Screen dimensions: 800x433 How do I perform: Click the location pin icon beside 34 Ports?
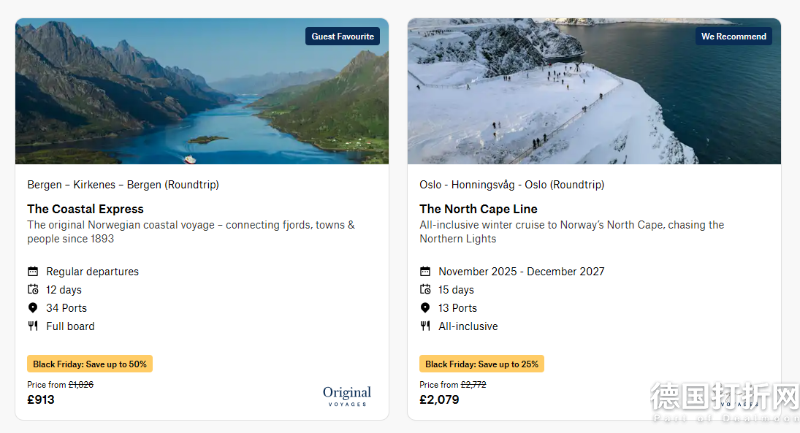33,308
